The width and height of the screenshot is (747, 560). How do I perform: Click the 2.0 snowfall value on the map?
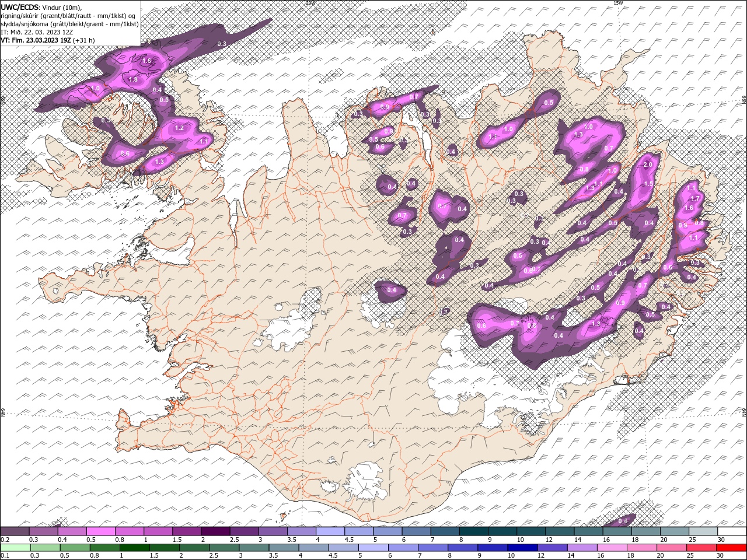647,165
